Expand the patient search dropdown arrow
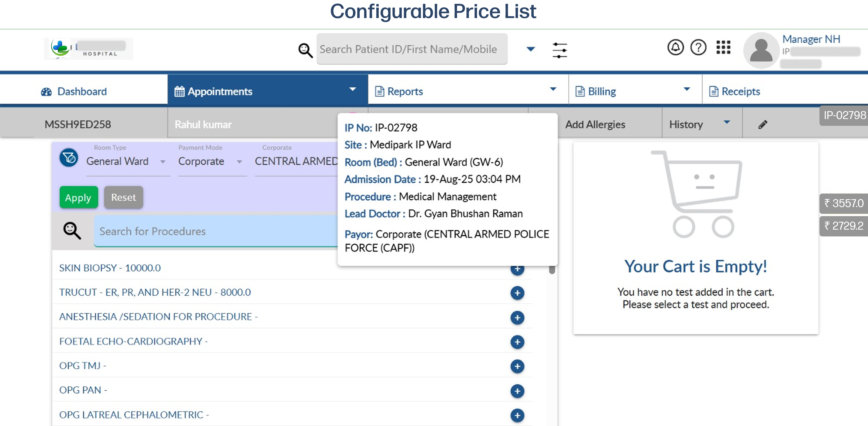This screenshot has height=426, width=868. tap(531, 49)
